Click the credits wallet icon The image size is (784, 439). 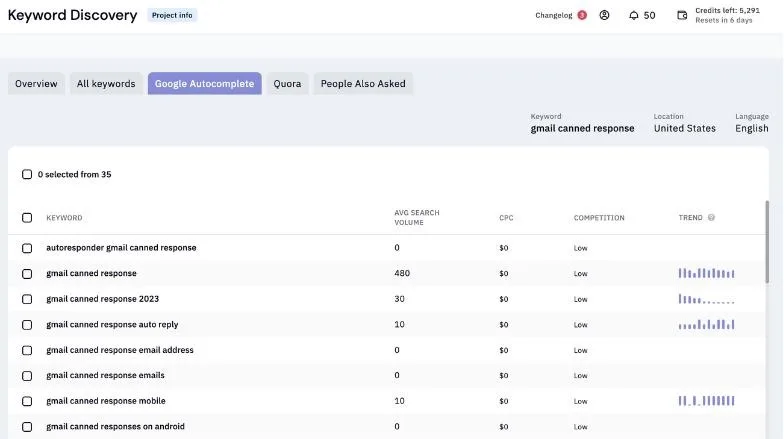682,15
